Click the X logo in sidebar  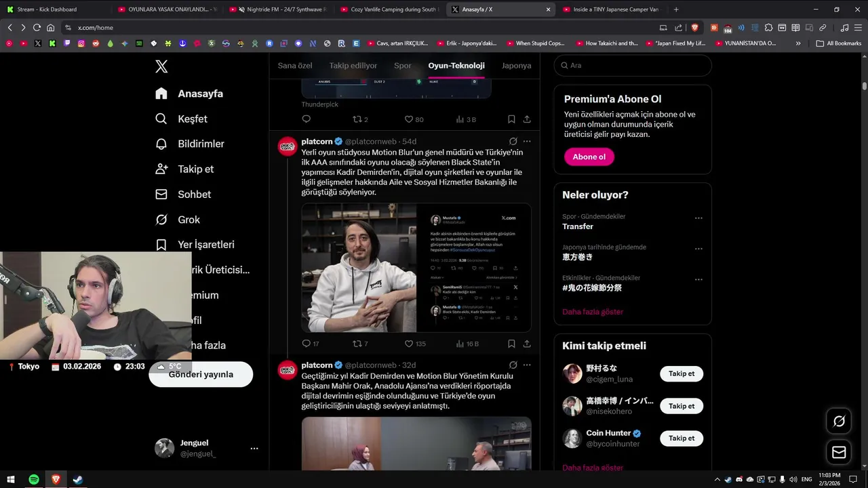(x=161, y=66)
